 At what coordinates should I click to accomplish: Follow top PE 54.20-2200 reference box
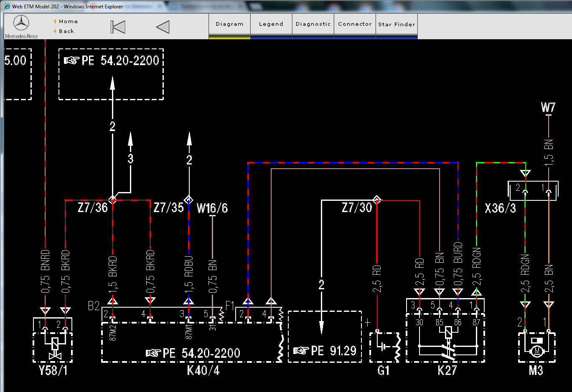pyautogui.click(x=111, y=74)
